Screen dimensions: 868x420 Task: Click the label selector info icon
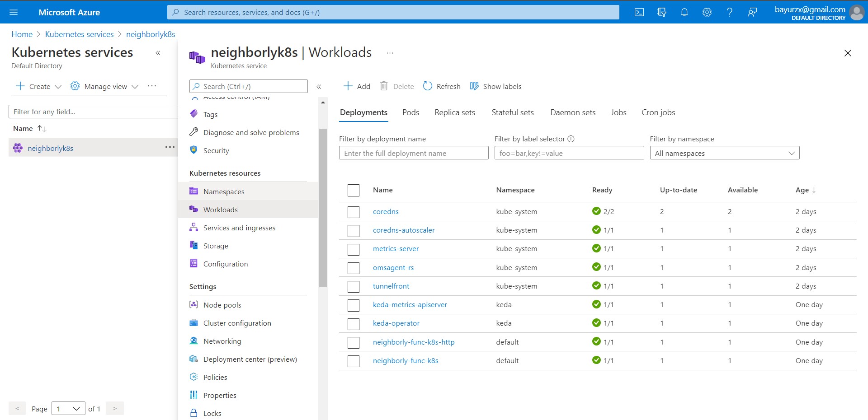point(571,139)
